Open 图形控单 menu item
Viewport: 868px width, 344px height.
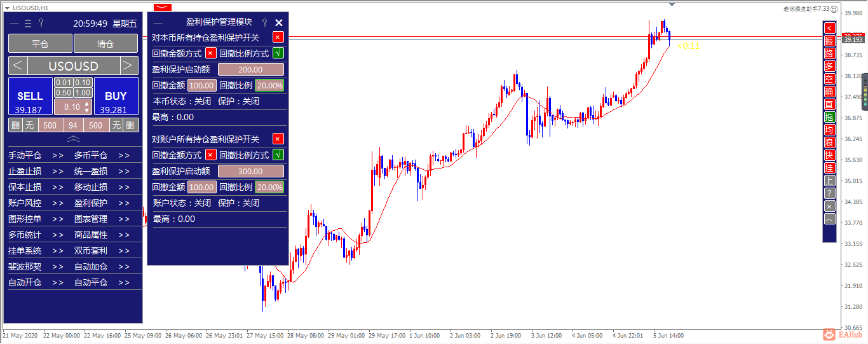tap(25, 219)
